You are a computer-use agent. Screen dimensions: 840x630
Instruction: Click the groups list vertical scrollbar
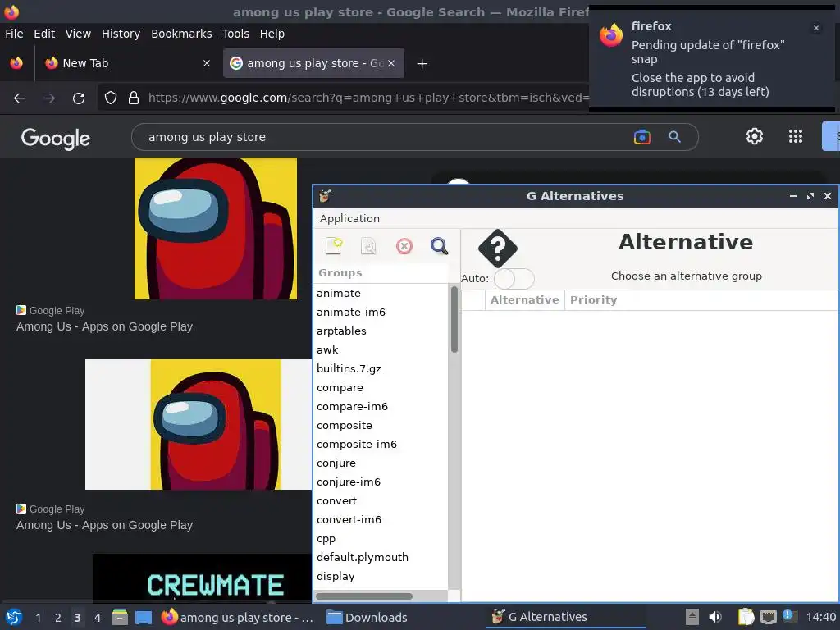pyautogui.click(x=454, y=321)
